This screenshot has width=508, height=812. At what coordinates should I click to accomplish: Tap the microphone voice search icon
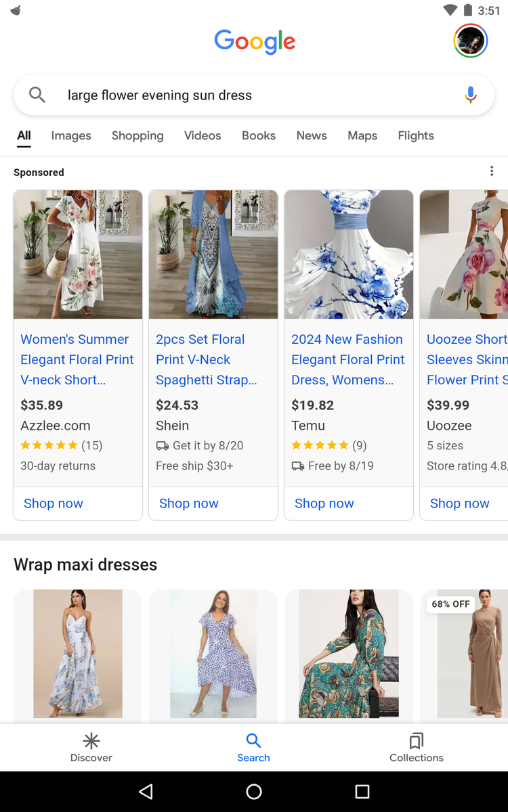471,95
